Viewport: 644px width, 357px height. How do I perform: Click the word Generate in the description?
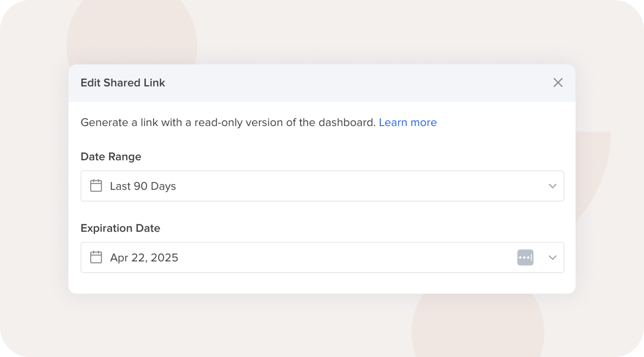pos(104,122)
